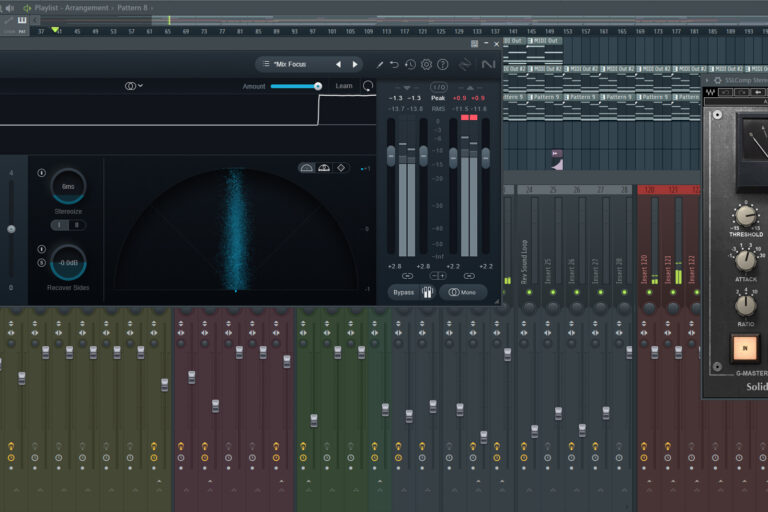Viewport: 768px width, 512px height.
Task: Toggle the Recover Sides power icon
Action: (42, 249)
